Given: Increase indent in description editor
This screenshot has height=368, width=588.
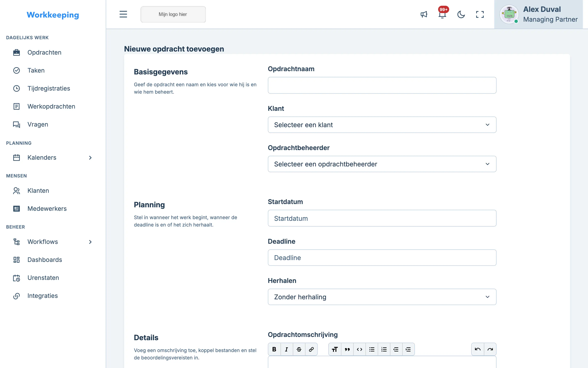Looking at the screenshot, I should (x=408, y=349).
